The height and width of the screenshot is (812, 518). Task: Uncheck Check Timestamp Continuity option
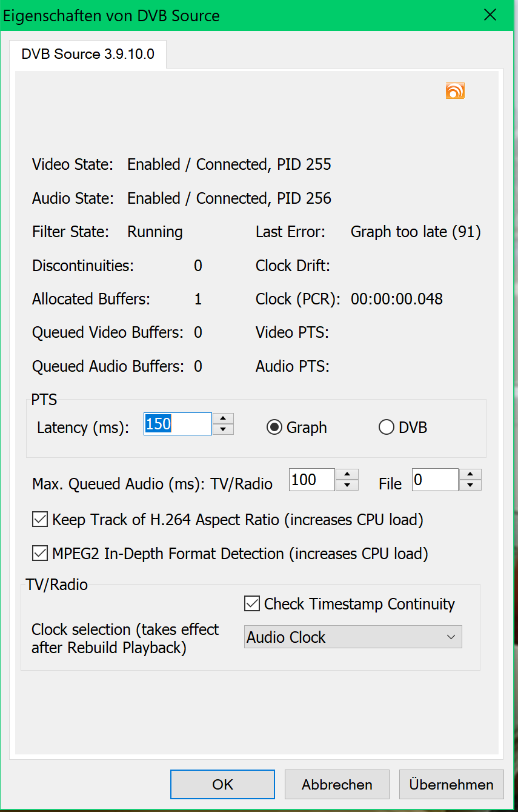(x=252, y=604)
